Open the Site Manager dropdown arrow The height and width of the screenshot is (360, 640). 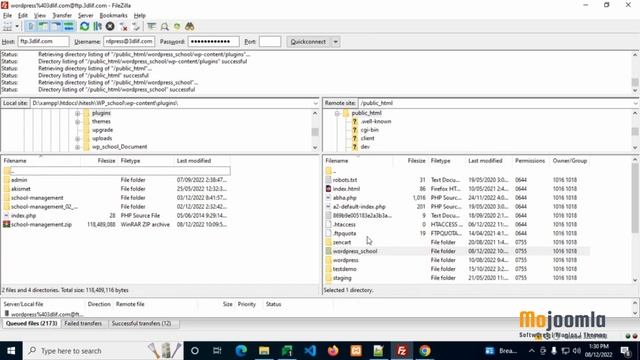17,27
